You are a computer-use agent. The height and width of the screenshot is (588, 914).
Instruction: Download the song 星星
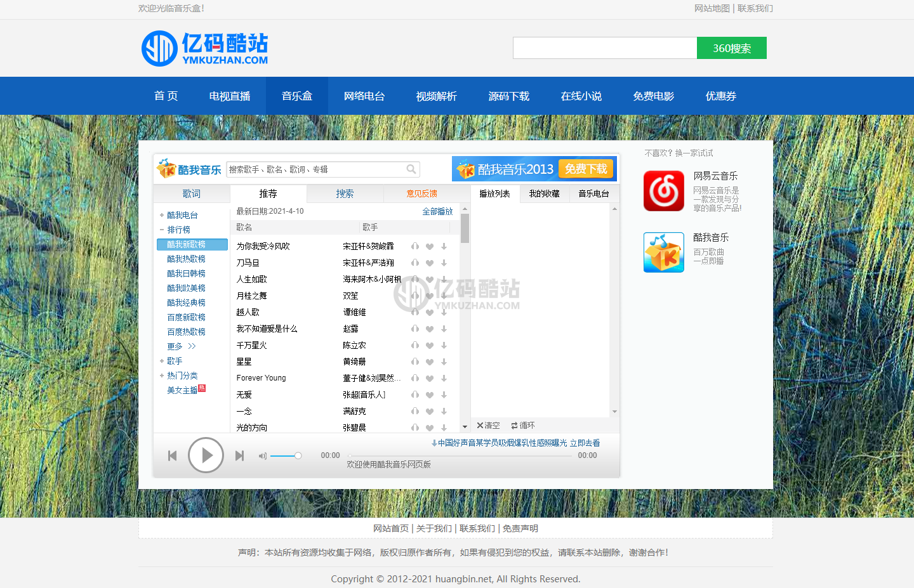point(444,362)
